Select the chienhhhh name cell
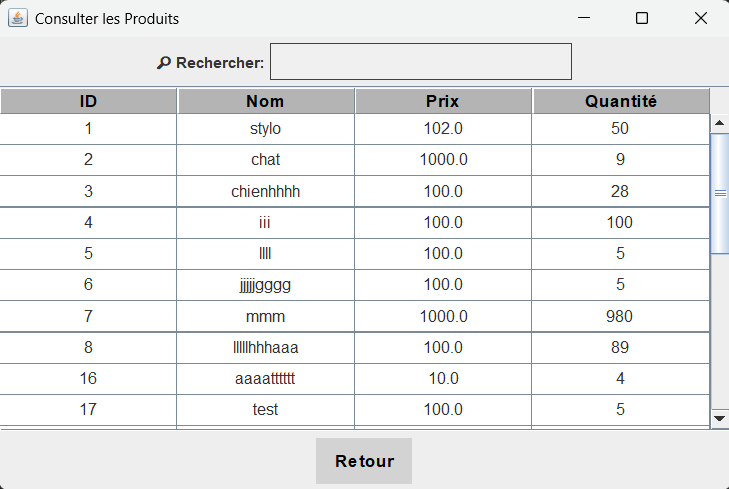Image resolution: width=729 pixels, height=489 pixels. tap(265, 191)
